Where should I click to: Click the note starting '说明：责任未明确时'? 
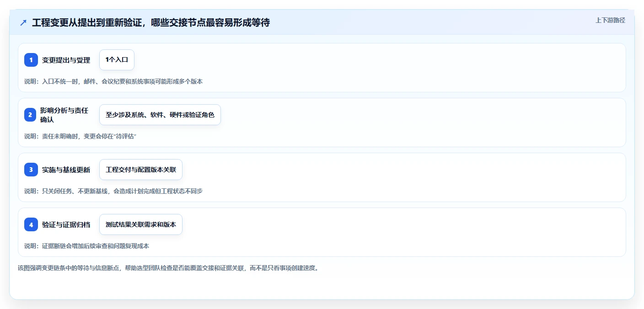(80, 136)
